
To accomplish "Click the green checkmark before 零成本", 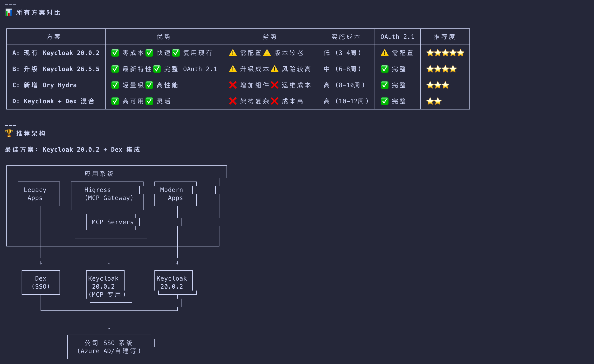I will coord(115,53).
